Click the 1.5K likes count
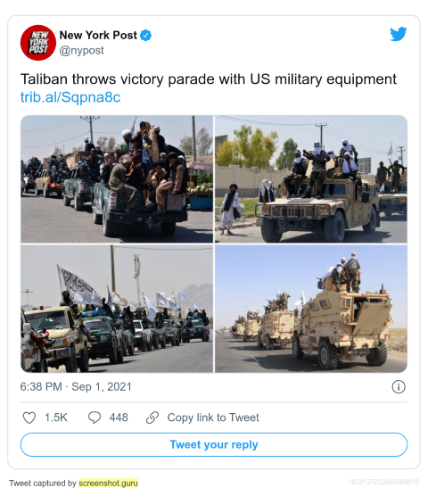The image size is (428, 504). coord(56,417)
